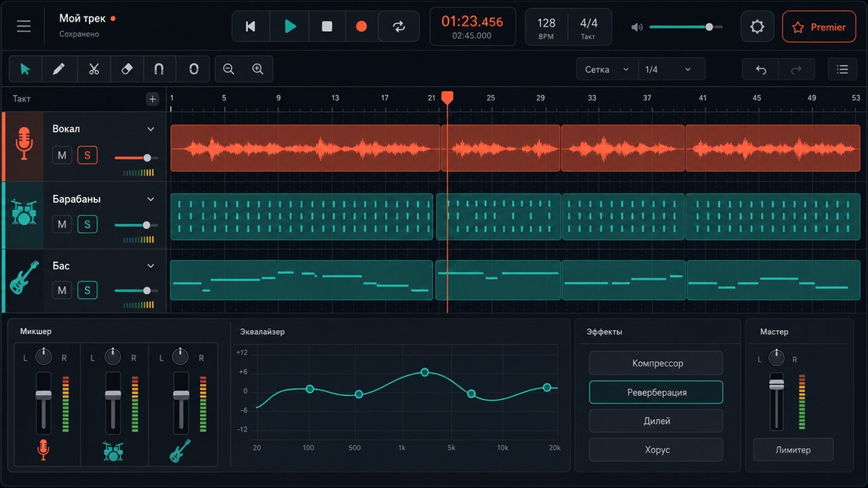Zoom out of the timeline
Screen dimensions: 868x488
229,69
